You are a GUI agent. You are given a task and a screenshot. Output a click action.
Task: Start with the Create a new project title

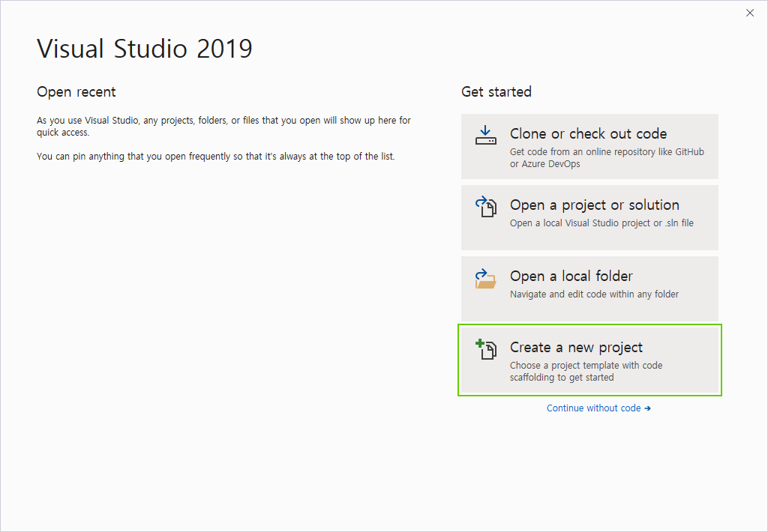click(576, 348)
